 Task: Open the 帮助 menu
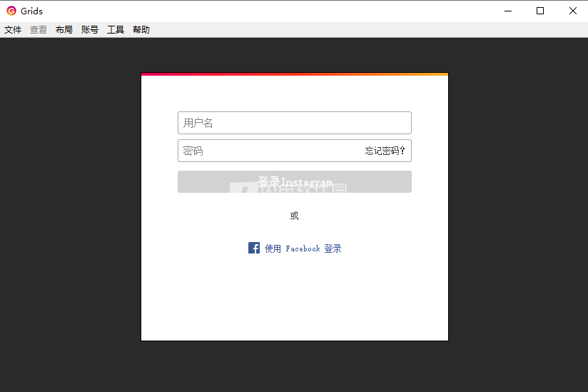[141, 30]
